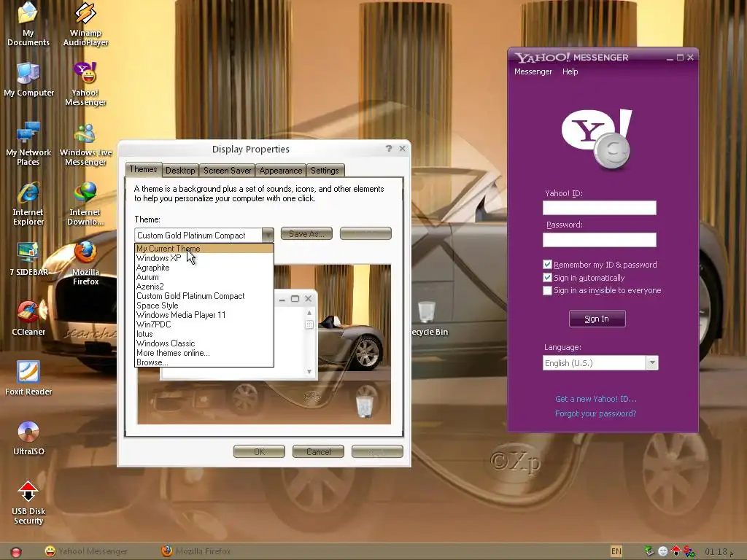Open the Settings tab

click(325, 171)
